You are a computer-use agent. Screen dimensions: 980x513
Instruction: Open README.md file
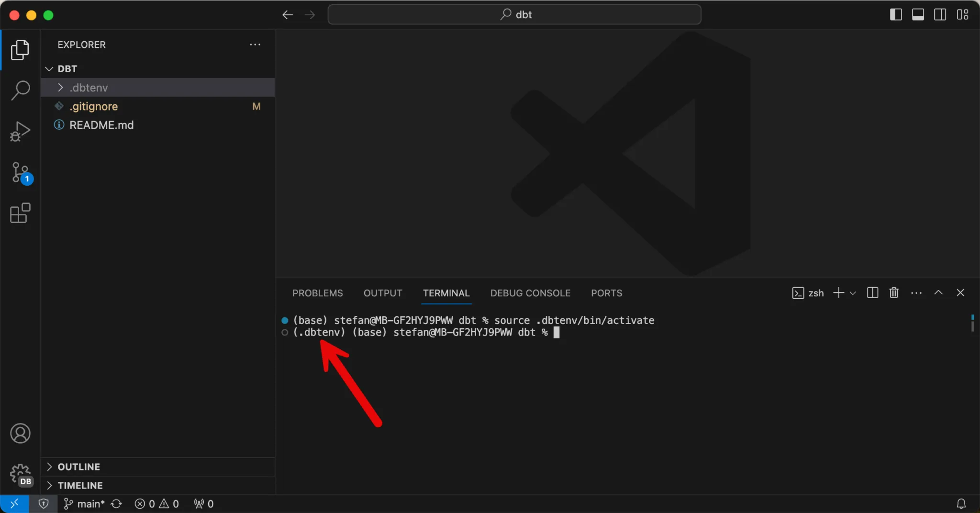101,125
